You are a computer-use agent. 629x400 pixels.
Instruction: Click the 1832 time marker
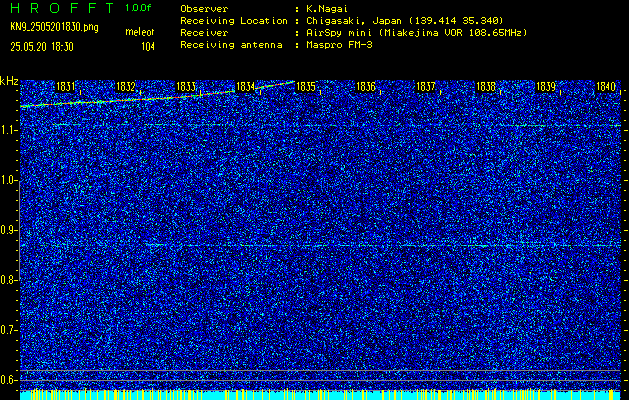point(126,87)
